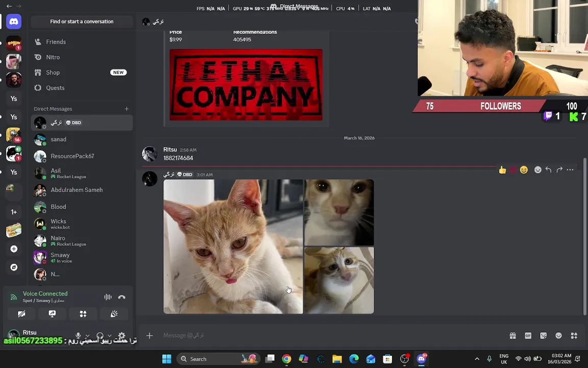The width and height of the screenshot is (588, 368).
Task: Go back with the left arrow
Action: tap(9, 6)
